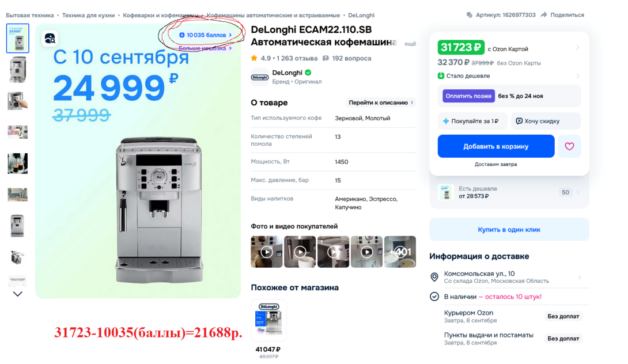Add to favorites with heart icon
628x364 pixels.
point(569,146)
